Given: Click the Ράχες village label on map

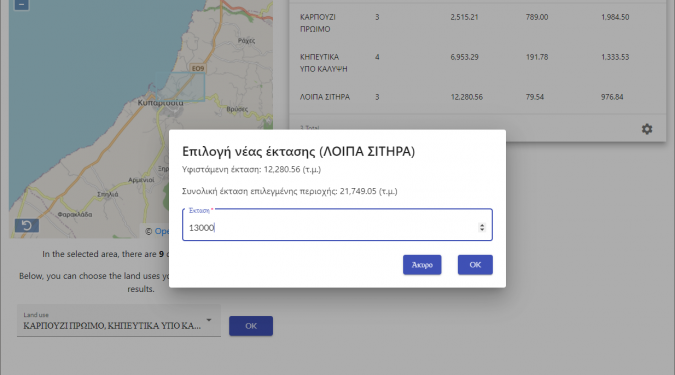Looking at the screenshot, I should click(x=246, y=41).
